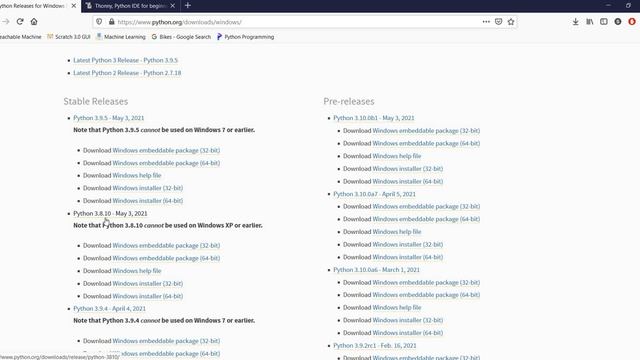Download Python 3.9.5 Windows installer (64-bit)
Viewport: 640px width, 360px height.
148,201
